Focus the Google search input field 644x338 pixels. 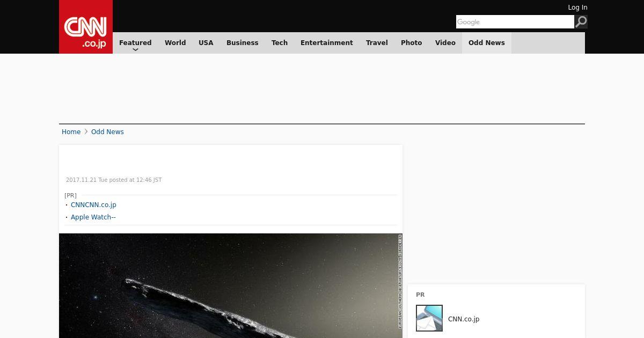(515, 22)
